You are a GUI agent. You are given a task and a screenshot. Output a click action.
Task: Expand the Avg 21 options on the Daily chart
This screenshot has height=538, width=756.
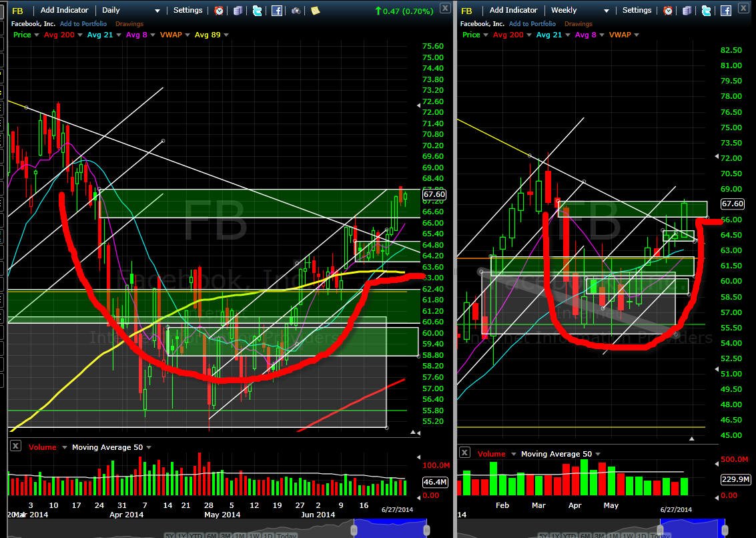pyautogui.click(x=119, y=35)
